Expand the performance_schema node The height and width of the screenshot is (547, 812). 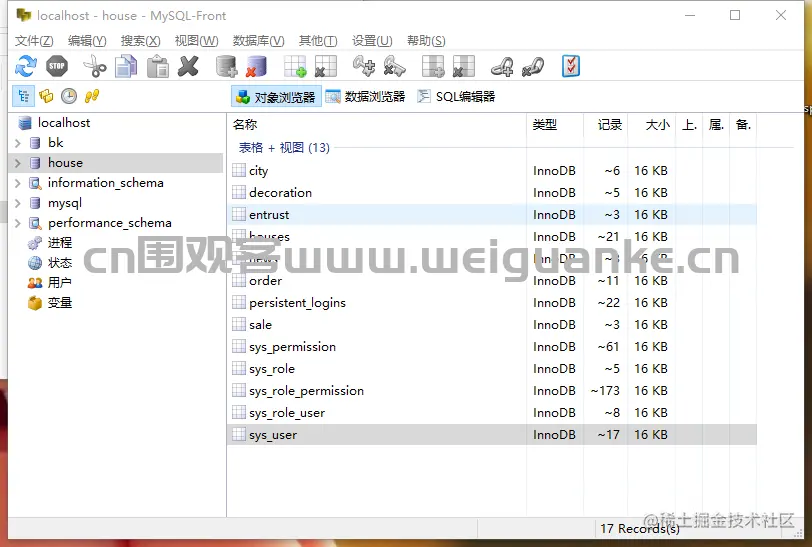[18, 223]
